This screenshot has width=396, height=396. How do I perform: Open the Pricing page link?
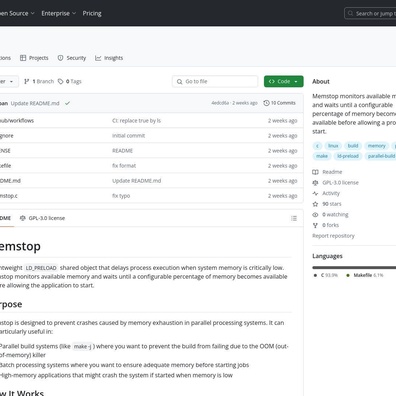tap(92, 13)
